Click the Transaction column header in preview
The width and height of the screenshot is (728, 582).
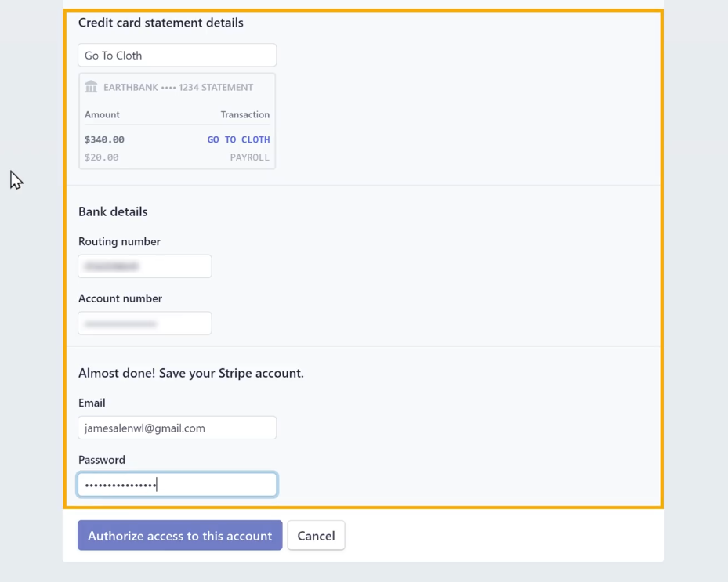pos(245,114)
